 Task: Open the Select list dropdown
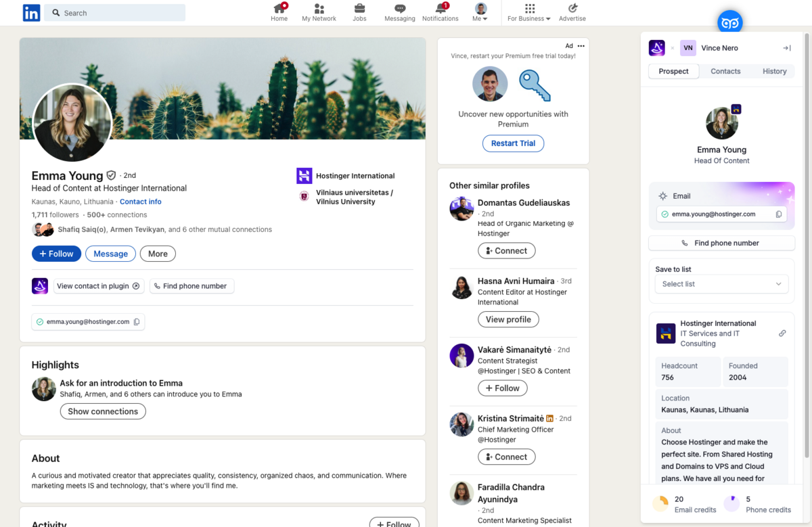721,284
